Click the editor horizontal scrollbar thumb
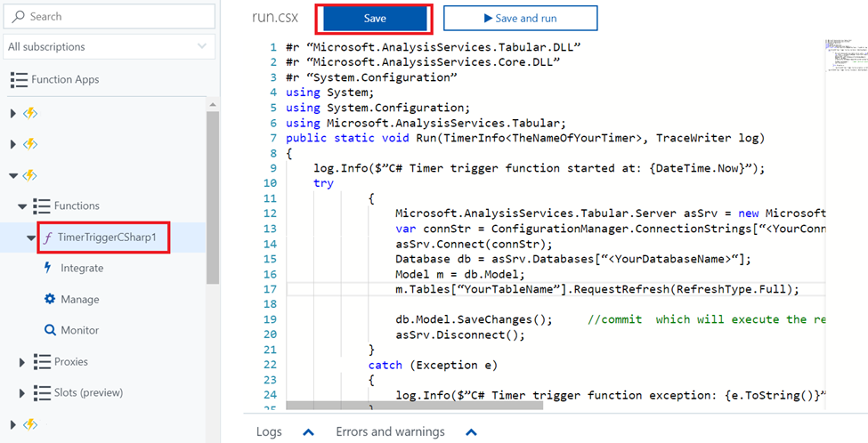Viewport: 868px width, 443px height. click(x=415, y=406)
